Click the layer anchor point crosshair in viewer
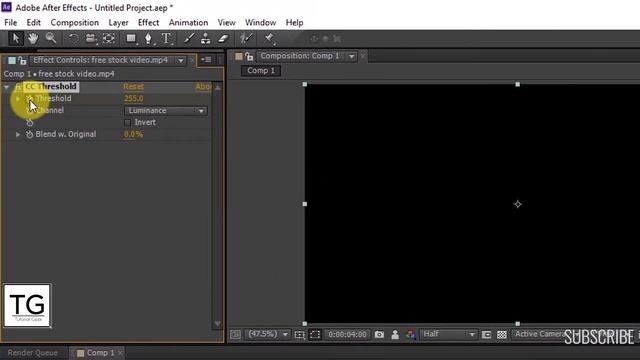 coord(518,204)
